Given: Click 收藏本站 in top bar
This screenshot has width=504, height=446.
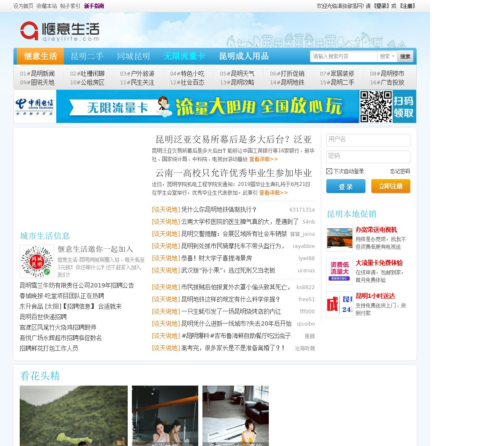Looking at the screenshot, I should pyautogui.click(x=47, y=6).
